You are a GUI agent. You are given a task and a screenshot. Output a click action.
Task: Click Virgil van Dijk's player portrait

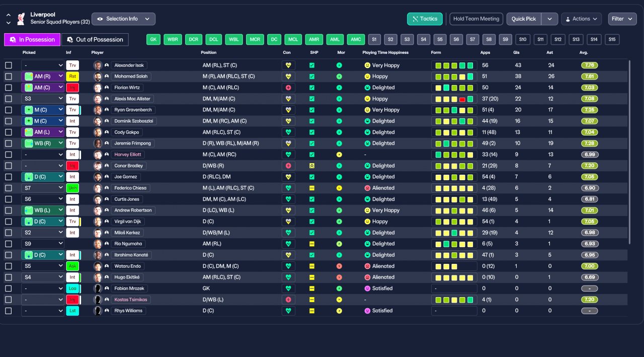coord(98,222)
